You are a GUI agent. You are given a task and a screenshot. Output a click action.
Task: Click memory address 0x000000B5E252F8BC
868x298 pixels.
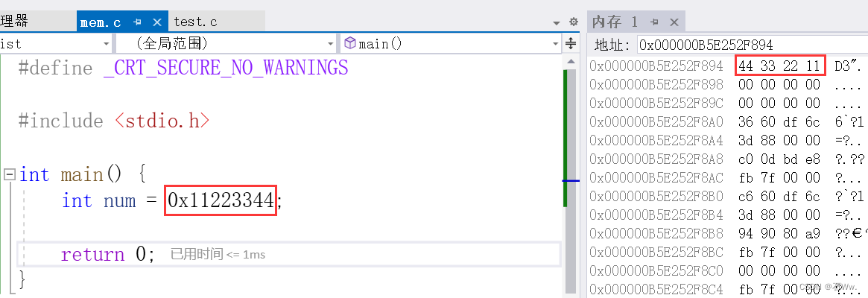tap(656, 253)
